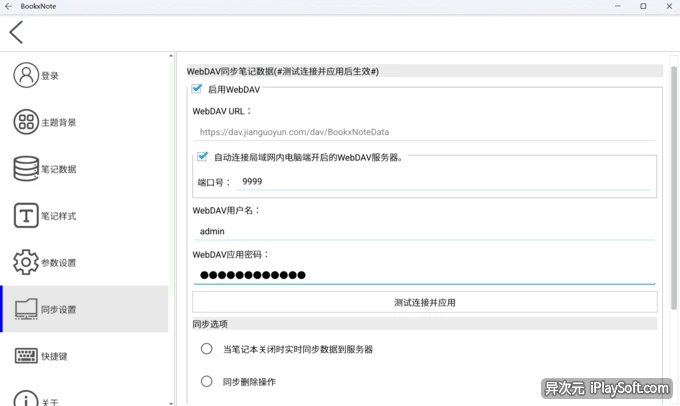Select the note data database icon
Screen dimensions: 680x406
26,169
